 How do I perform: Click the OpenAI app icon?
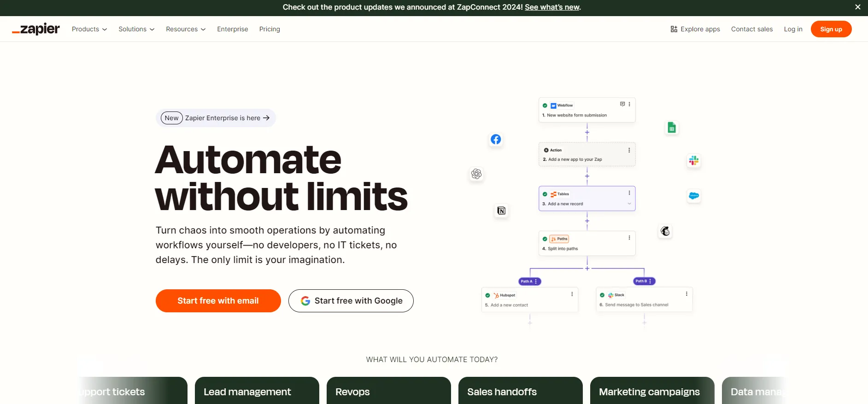tap(476, 174)
